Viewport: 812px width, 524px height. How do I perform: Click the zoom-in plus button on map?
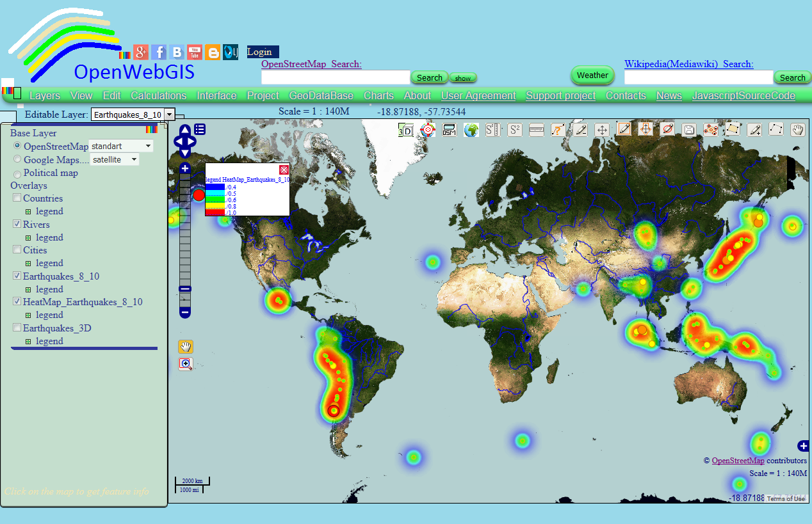(x=185, y=169)
